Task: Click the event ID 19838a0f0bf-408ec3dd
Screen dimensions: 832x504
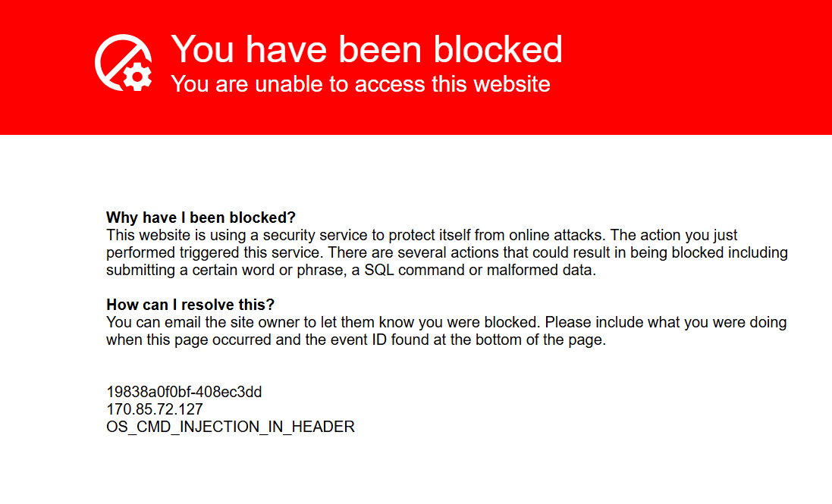Action: (184, 392)
